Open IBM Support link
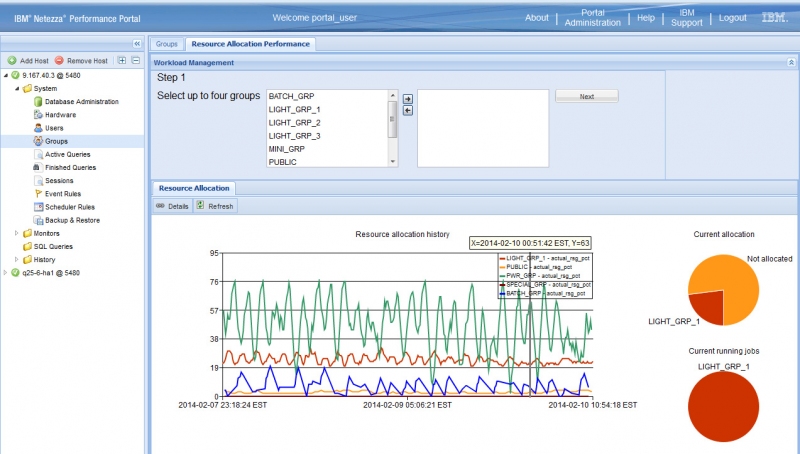 pos(687,18)
